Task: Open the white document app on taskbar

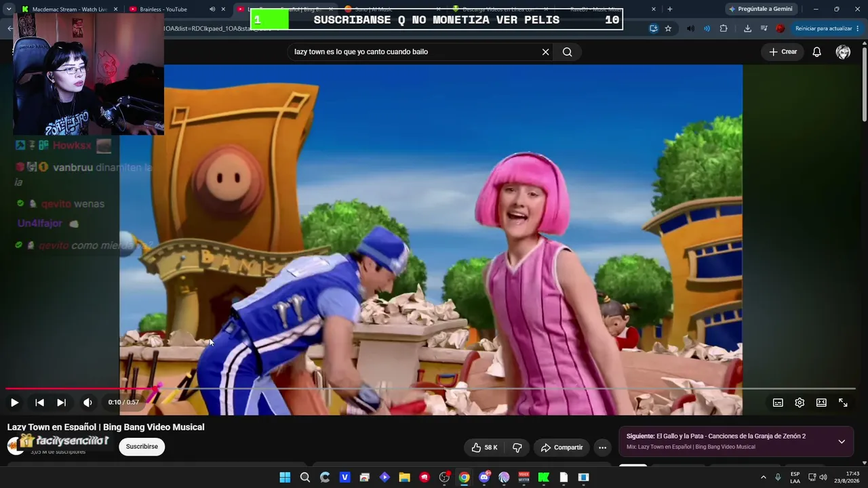Action: 564,477
